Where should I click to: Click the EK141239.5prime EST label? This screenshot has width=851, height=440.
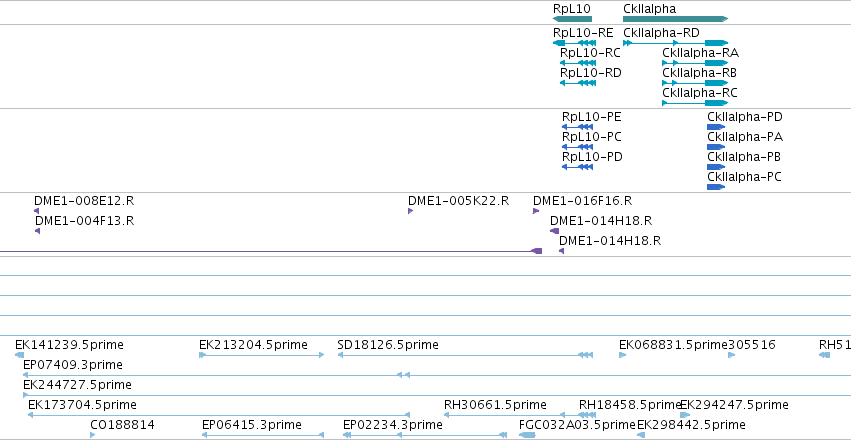coord(69,345)
